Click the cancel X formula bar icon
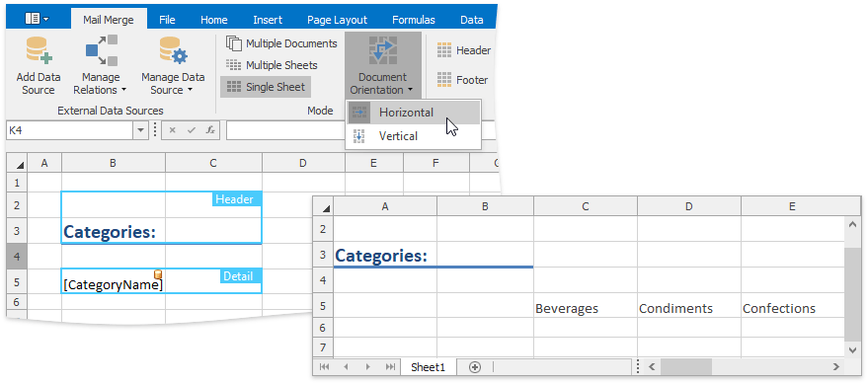The height and width of the screenshot is (384, 868). pos(172,130)
